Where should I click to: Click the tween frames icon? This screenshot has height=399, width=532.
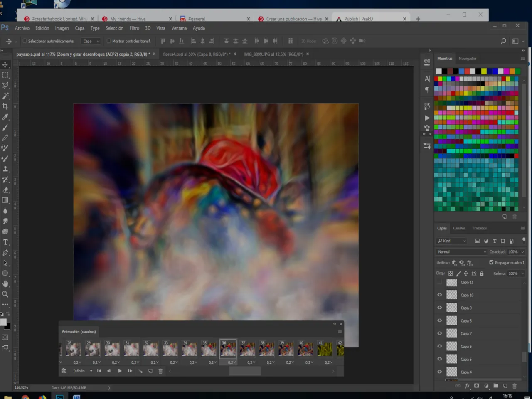tap(140, 371)
